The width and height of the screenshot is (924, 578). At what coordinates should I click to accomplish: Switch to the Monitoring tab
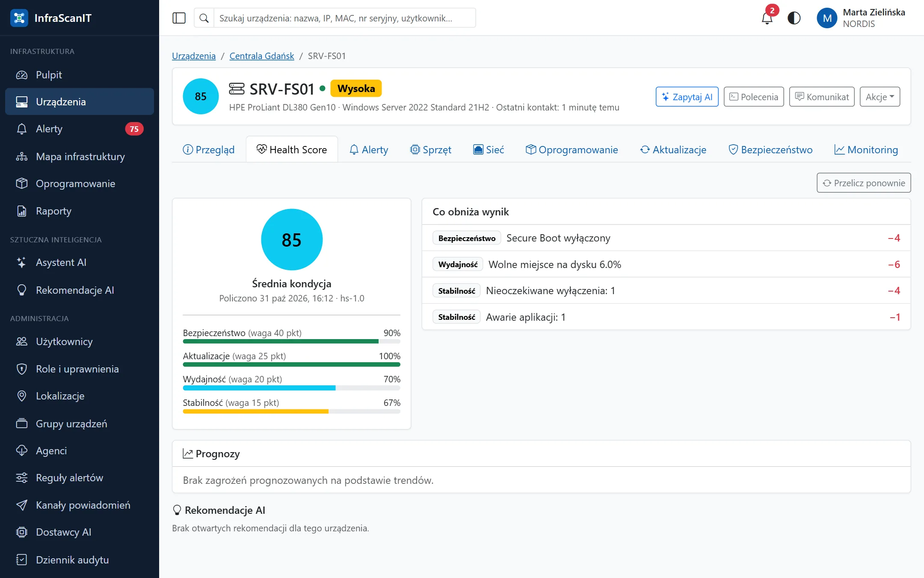click(x=866, y=150)
